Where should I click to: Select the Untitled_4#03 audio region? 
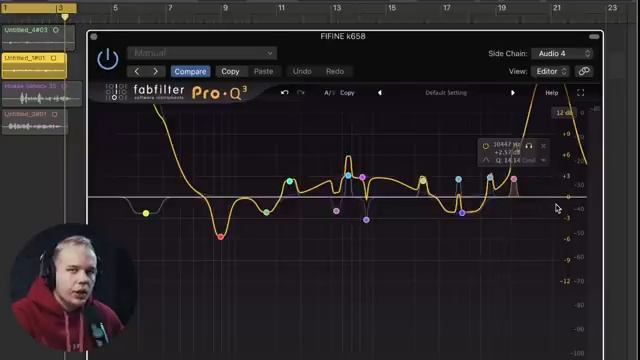coord(38,38)
